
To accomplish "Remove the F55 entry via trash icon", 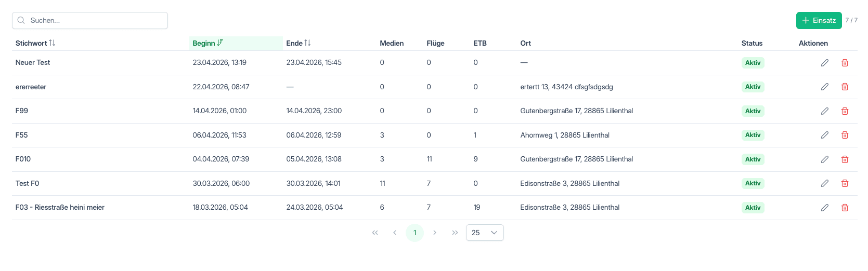I will pos(845,135).
